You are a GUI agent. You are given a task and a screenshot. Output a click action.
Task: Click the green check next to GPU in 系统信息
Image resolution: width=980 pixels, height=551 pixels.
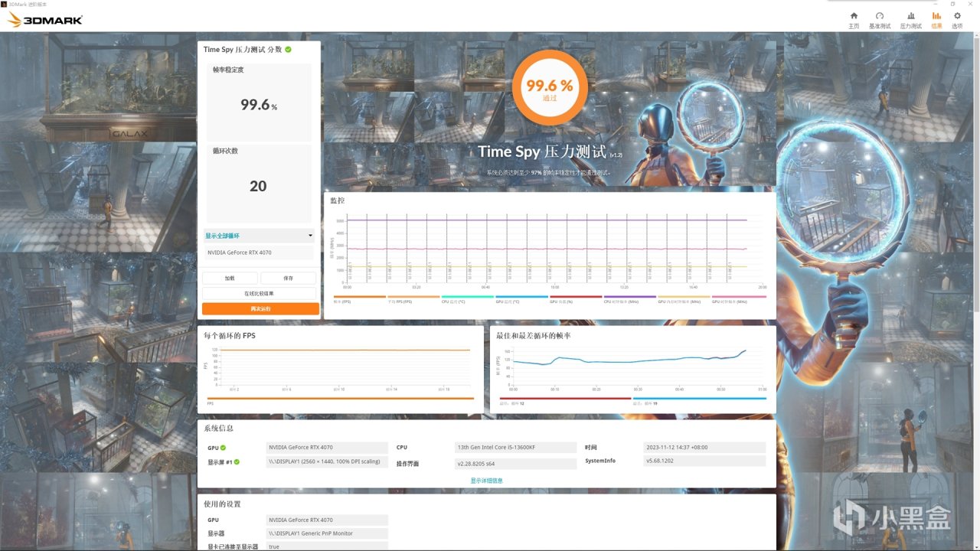[x=224, y=448]
